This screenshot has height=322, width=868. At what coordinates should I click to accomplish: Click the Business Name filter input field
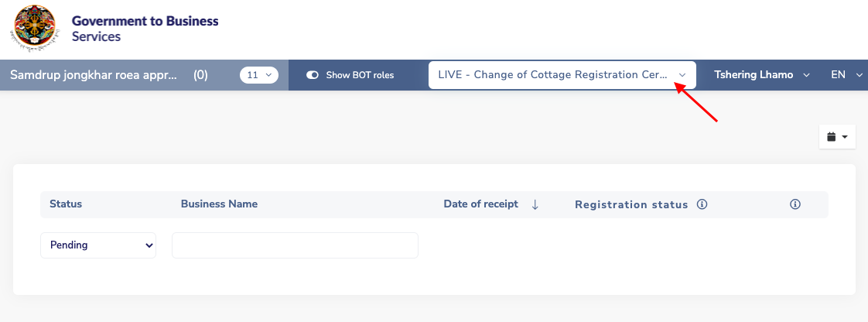[295, 245]
